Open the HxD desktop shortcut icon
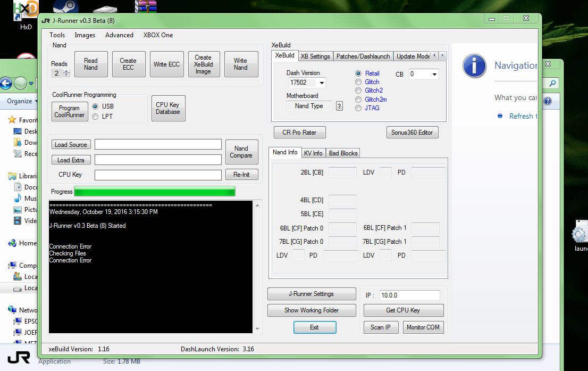The image size is (588, 371). pyautogui.click(x=26, y=10)
